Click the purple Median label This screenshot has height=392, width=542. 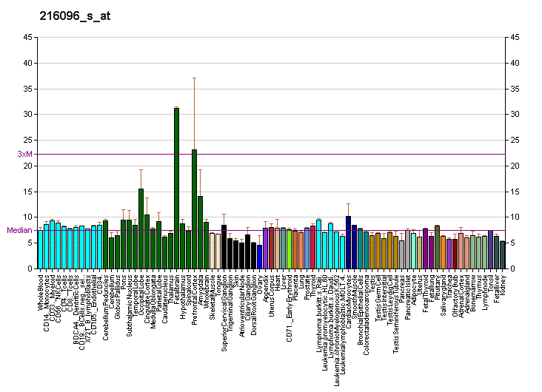coord(20,230)
